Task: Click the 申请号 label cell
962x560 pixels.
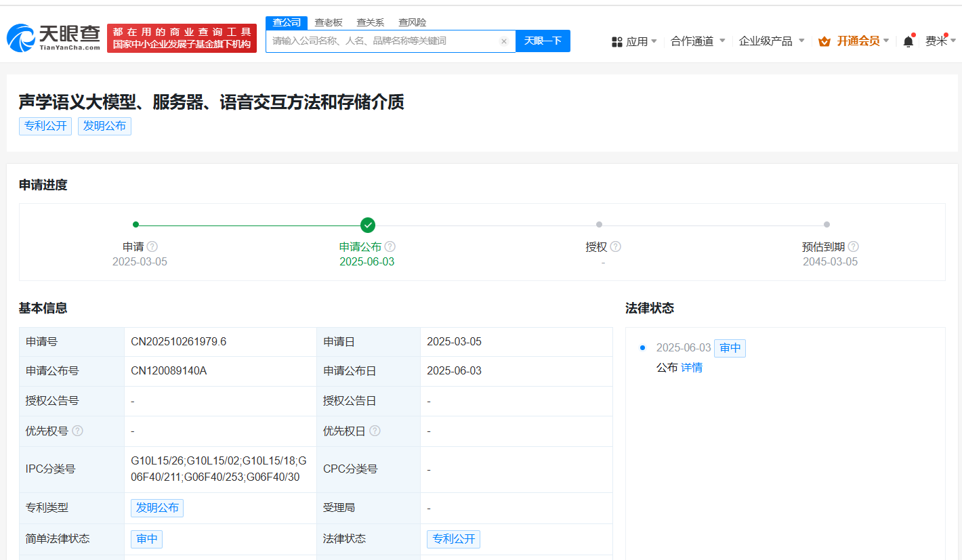Action: 72,342
